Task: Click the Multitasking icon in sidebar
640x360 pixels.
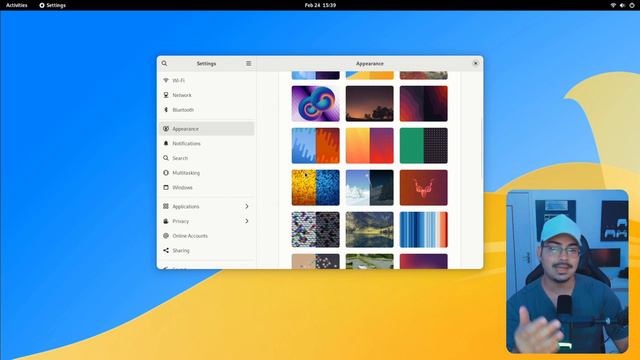Action: tap(166, 173)
